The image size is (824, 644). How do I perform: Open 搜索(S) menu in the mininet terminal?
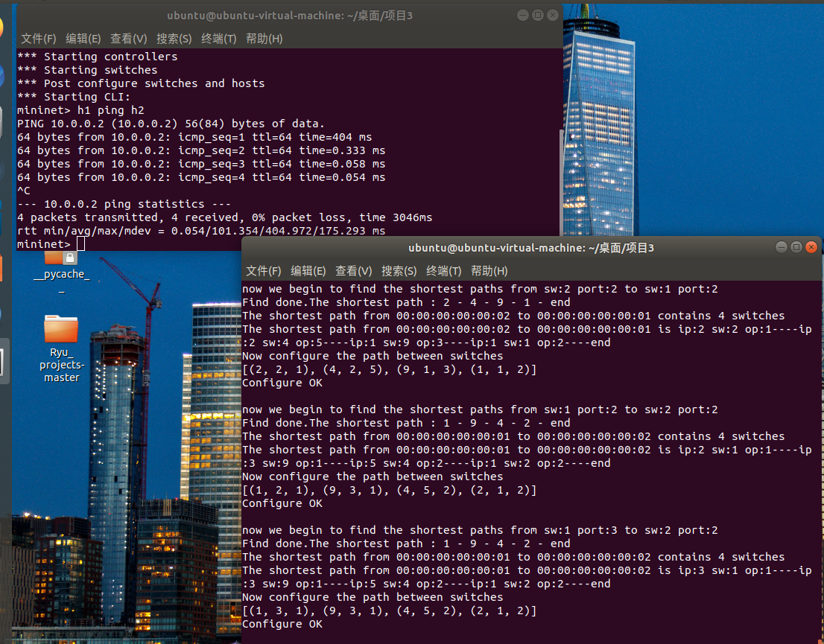click(x=174, y=39)
